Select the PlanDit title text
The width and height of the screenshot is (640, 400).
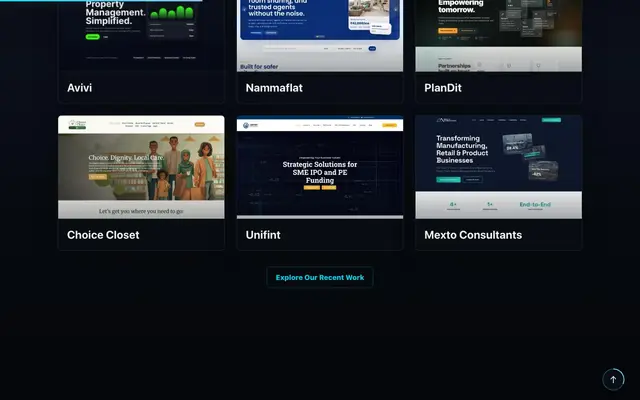[x=443, y=88]
